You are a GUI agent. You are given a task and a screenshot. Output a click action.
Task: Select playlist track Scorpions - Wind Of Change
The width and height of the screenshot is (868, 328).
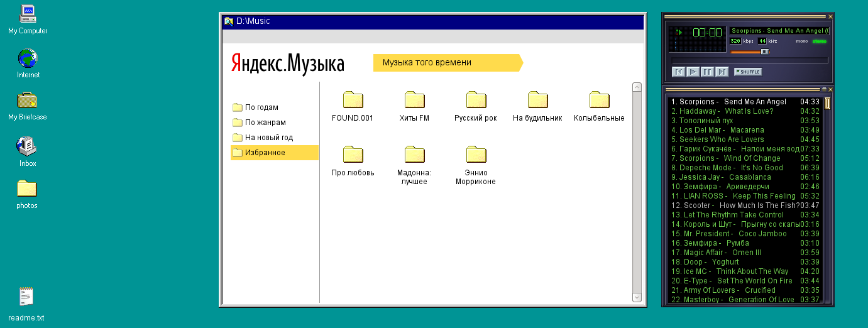(x=745, y=158)
